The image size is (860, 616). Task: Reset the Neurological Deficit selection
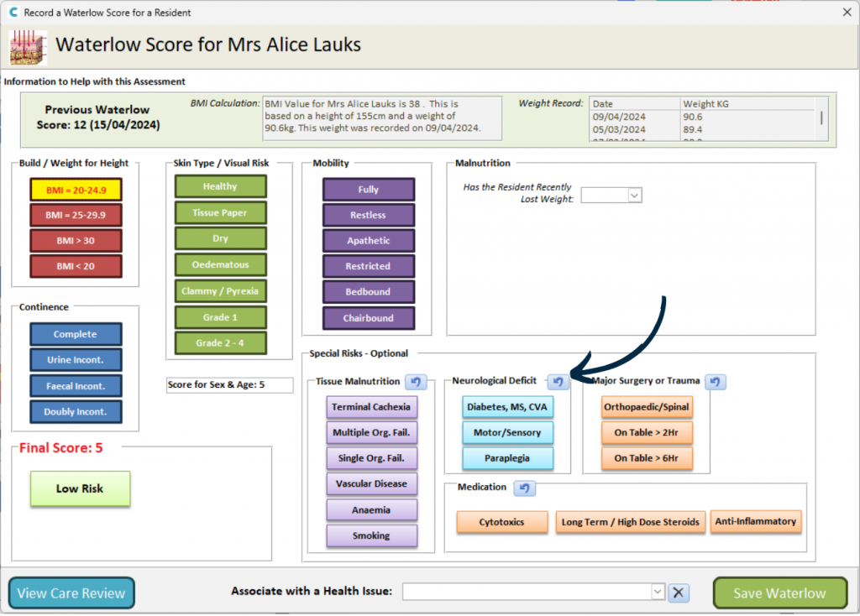point(558,382)
